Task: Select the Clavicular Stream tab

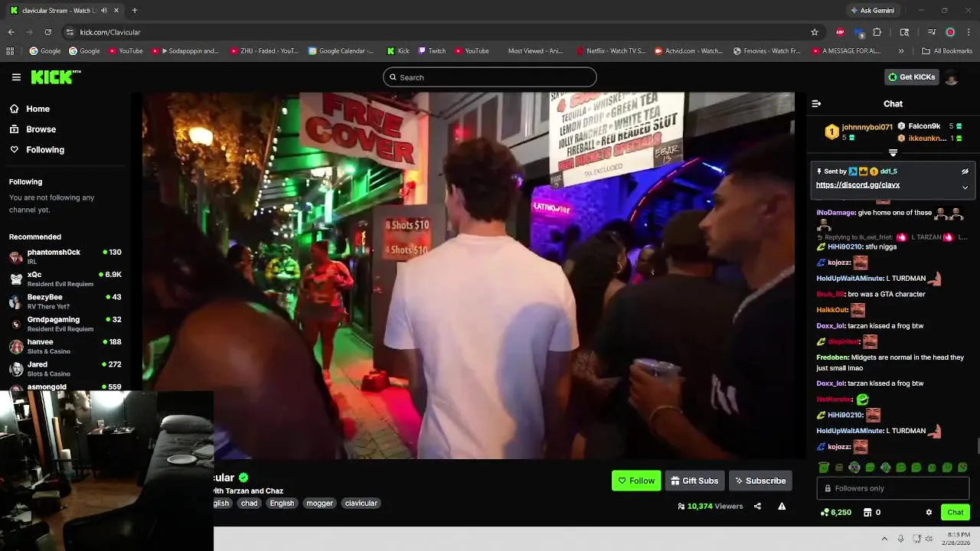Action: pos(64,11)
